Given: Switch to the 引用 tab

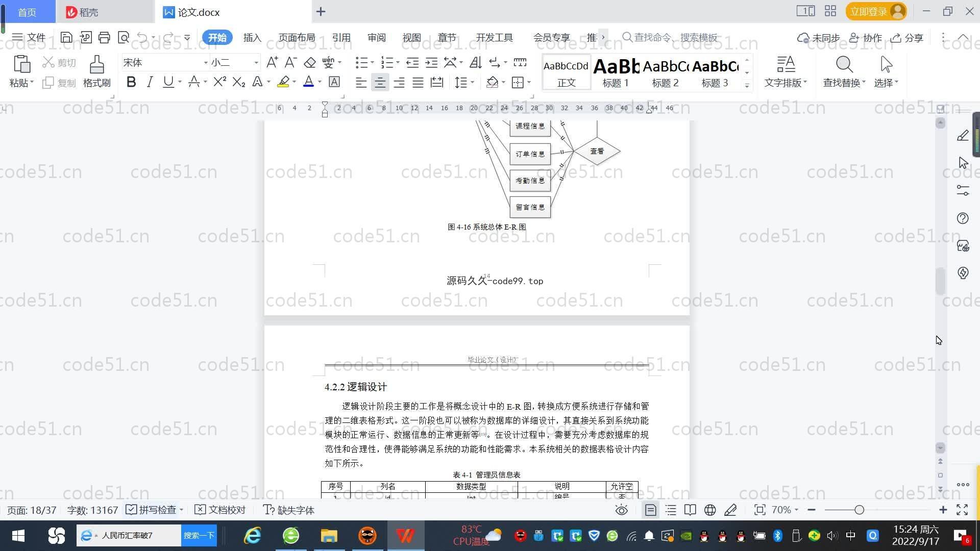Looking at the screenshot, I should point(341,37).
